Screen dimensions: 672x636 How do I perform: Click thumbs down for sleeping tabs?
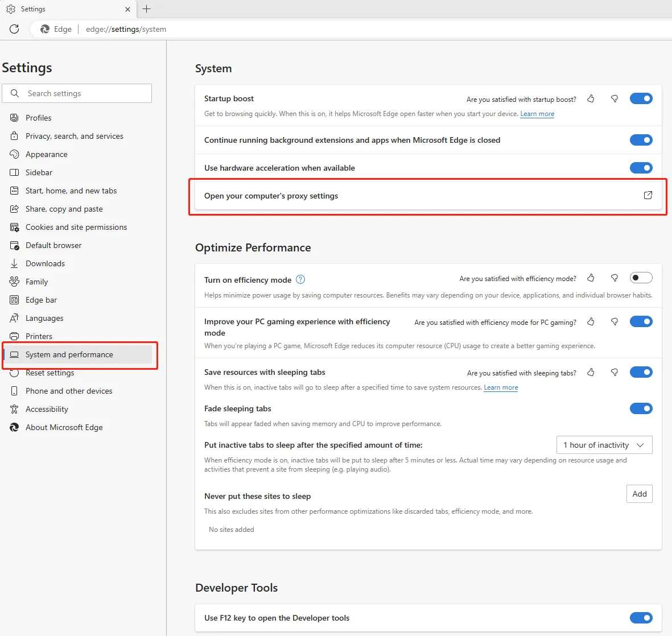tap(614, 373)
